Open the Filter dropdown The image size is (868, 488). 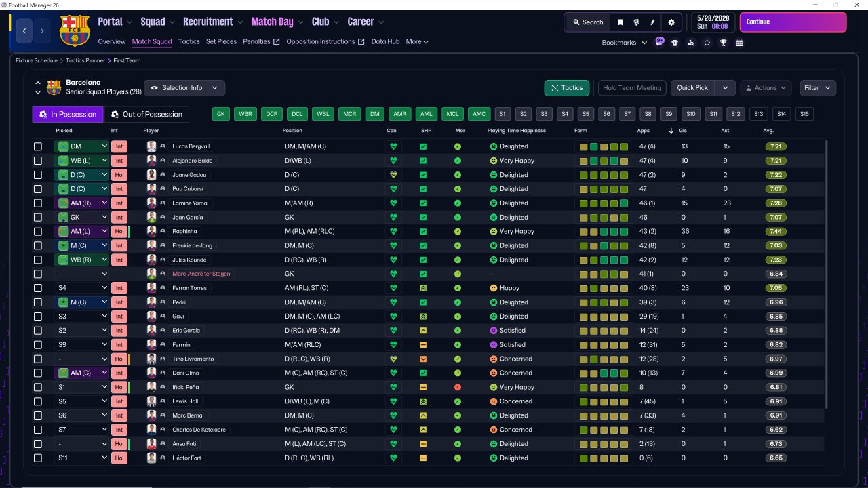818,88
